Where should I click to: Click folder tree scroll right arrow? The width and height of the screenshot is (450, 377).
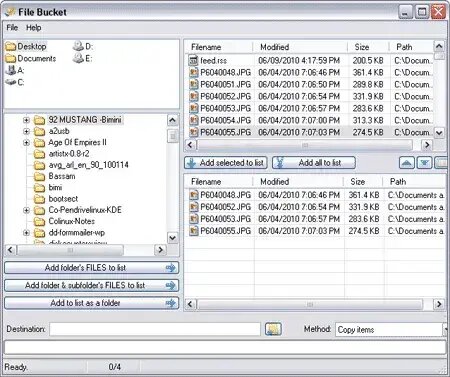160,250
